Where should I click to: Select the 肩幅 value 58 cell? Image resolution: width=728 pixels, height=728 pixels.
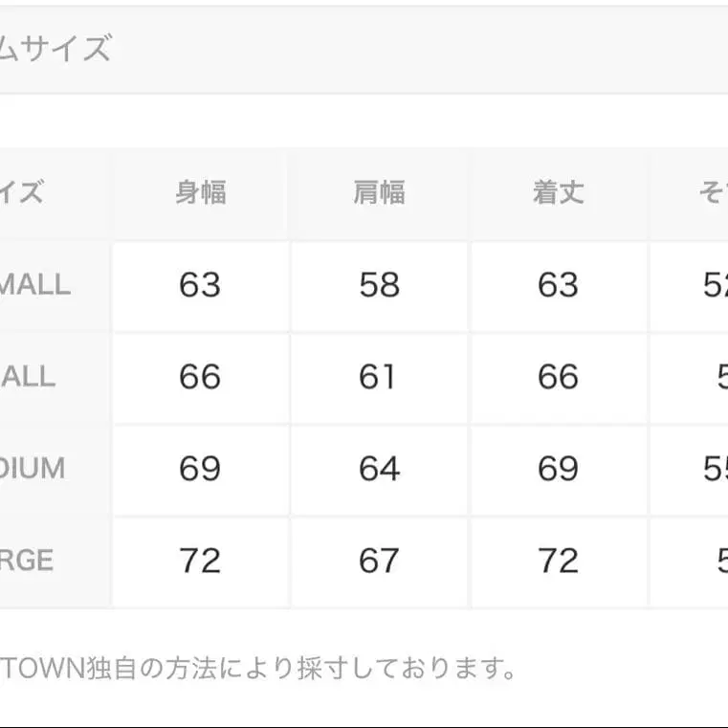(379, 285)
